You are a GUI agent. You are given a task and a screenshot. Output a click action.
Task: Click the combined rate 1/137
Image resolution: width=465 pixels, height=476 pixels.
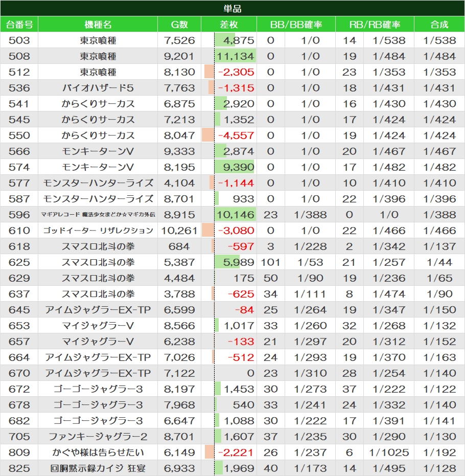point(439,246)
